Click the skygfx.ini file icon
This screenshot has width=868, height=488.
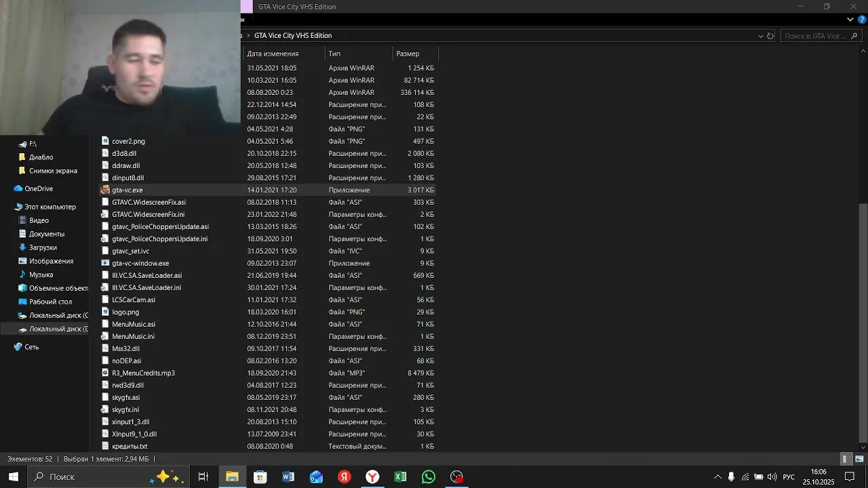tap(105, 409)
